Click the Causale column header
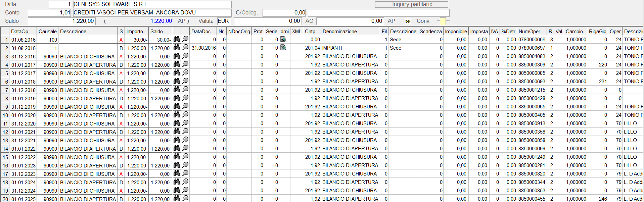 point(47,31)
